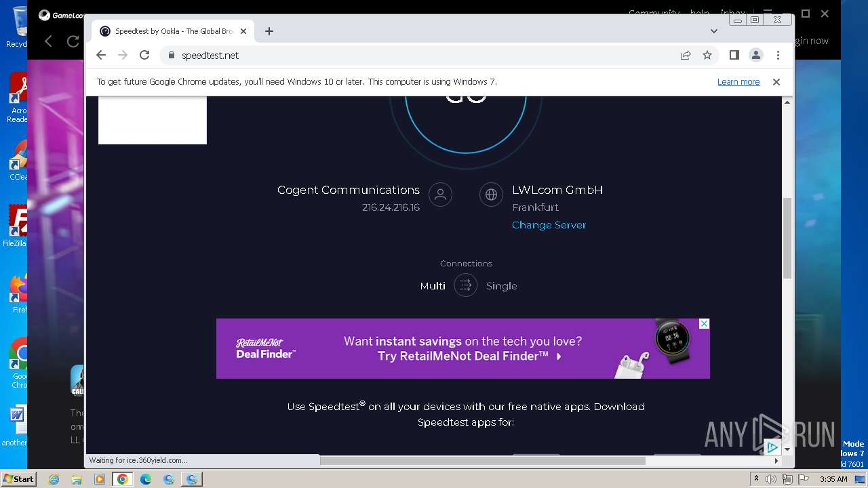Go back using Chrome's back arrow
Viewport: 868px width, 488px height.
click(x=101, y=55)
